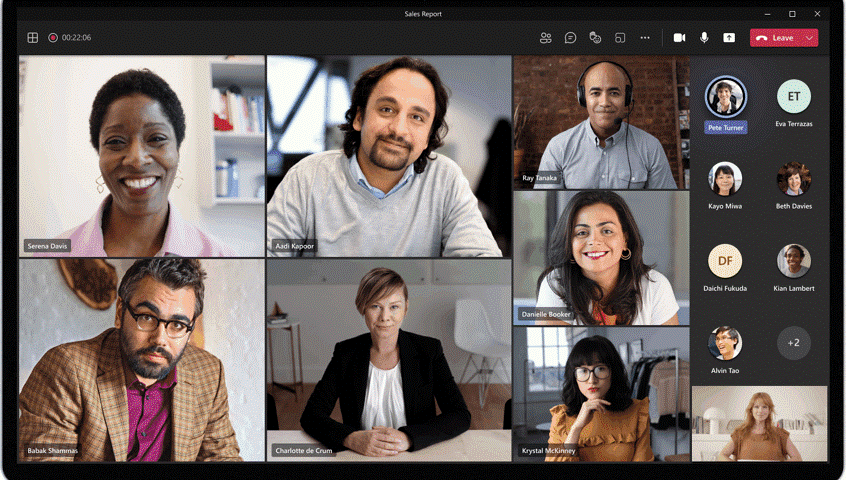Mute the microphone

[704, 38]
